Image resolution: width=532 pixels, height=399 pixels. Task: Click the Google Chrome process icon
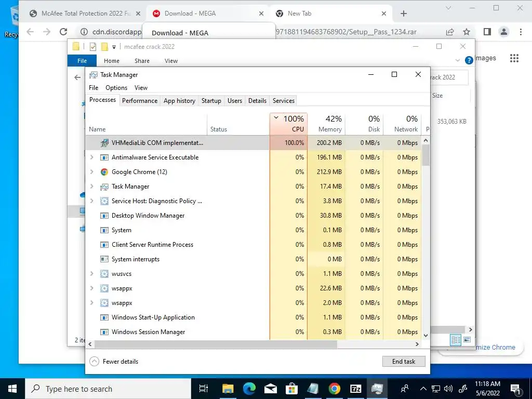click(x=104, y=172)
